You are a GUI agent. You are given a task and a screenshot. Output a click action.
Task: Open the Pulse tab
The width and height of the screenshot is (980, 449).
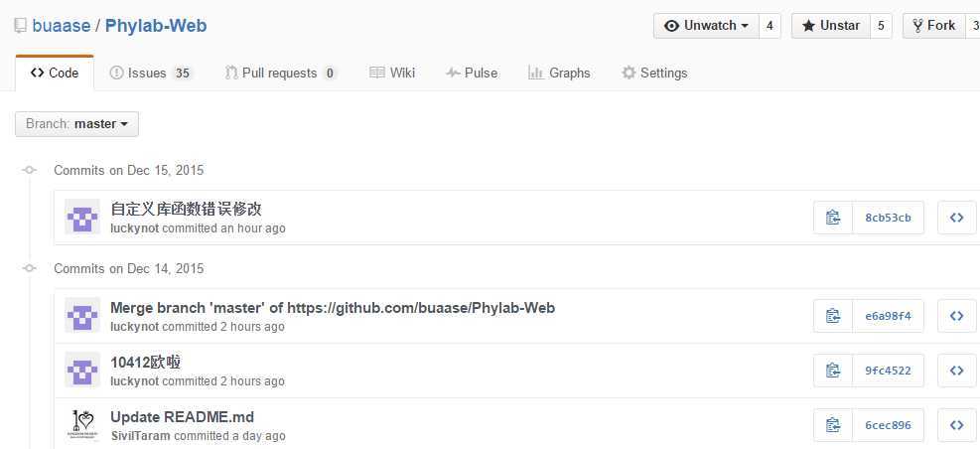point(472,74)
